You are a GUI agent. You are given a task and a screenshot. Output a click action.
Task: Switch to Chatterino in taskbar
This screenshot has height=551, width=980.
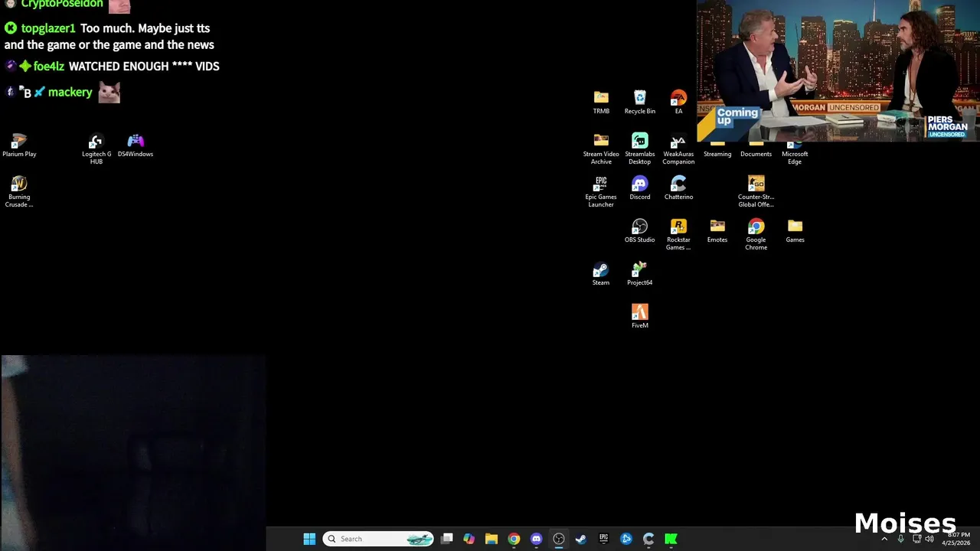tap(648, 539)
